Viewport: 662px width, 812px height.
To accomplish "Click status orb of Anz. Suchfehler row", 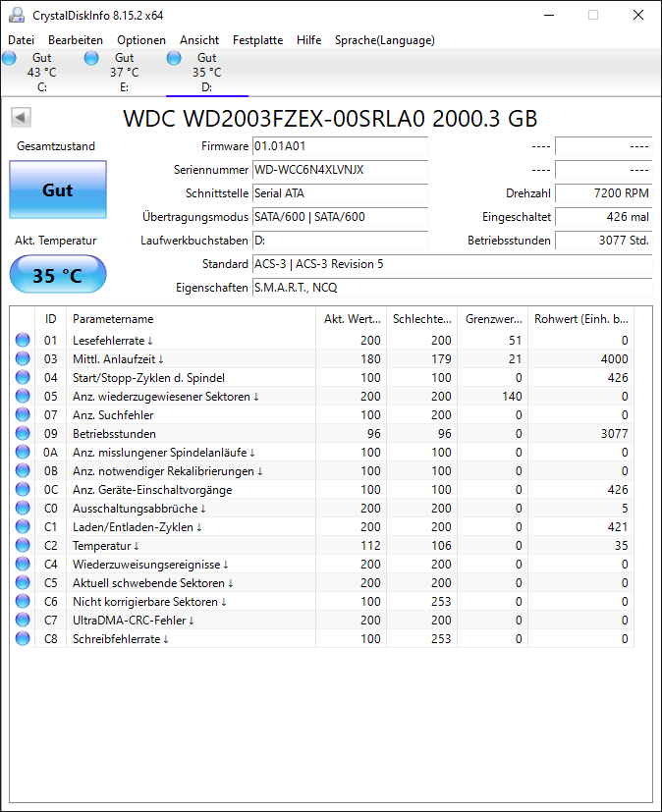I will point(23,414).
